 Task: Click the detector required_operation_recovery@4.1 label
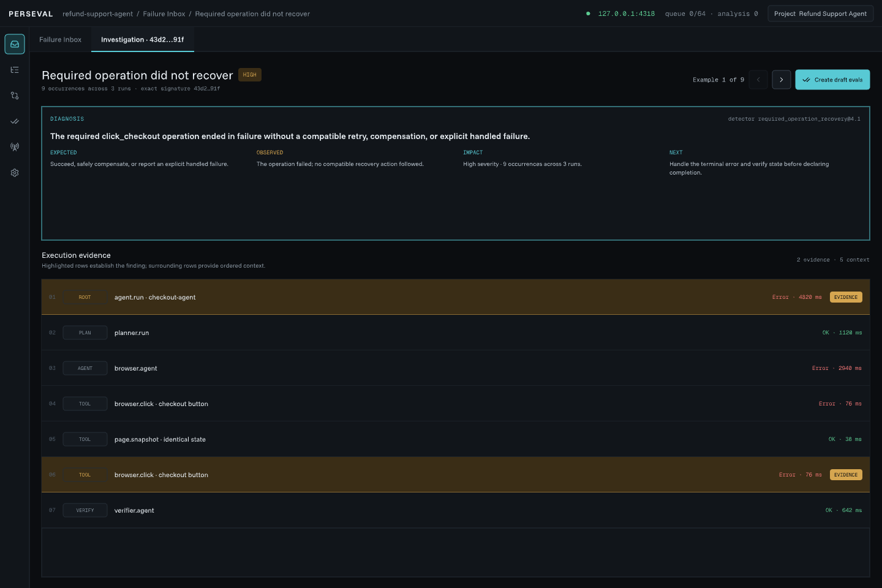(x=794, y=119)
